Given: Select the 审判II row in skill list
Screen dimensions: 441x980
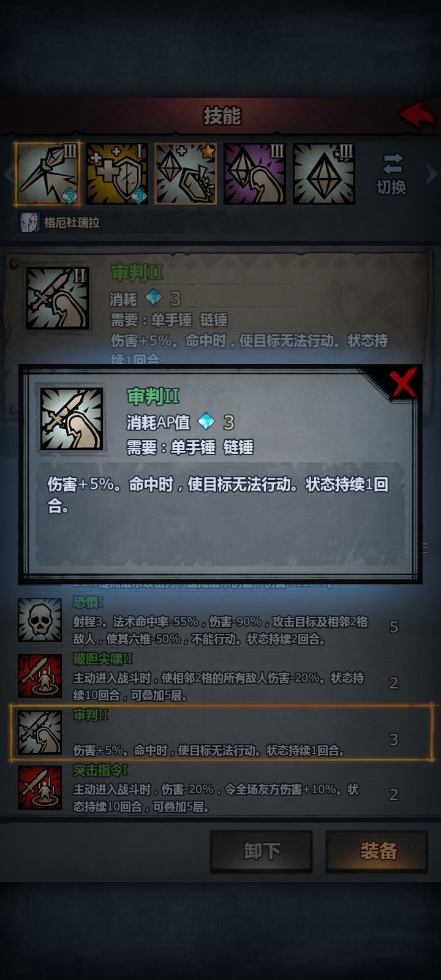Looking at the screenshot, I should [221, 733].
